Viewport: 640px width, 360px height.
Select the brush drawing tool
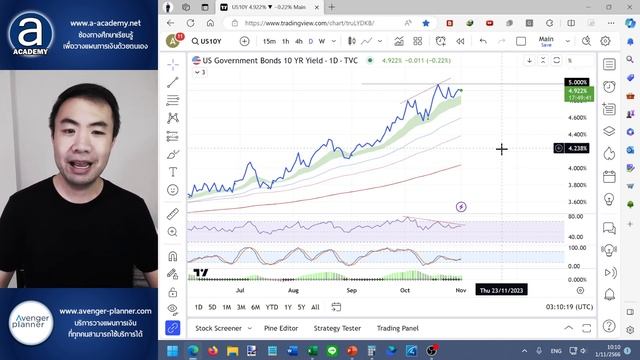click(x=173, y=154)
